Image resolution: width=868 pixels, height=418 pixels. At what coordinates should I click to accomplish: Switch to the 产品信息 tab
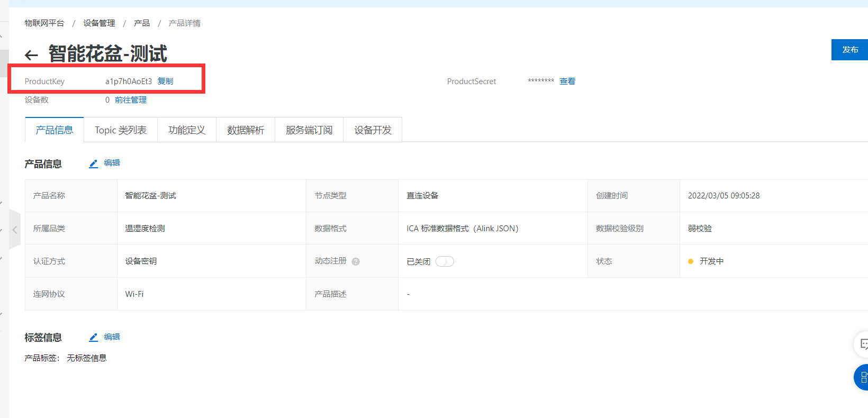click(x=55, y=130)
